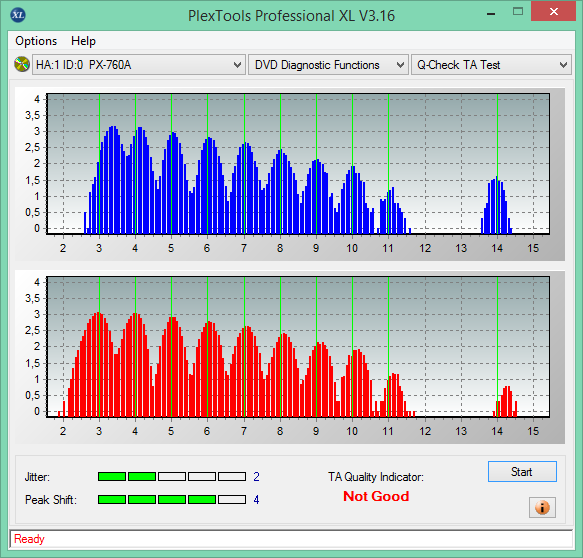Screen dimensions: 583x558
Task: Click the Start button
Action: [522, 471]
